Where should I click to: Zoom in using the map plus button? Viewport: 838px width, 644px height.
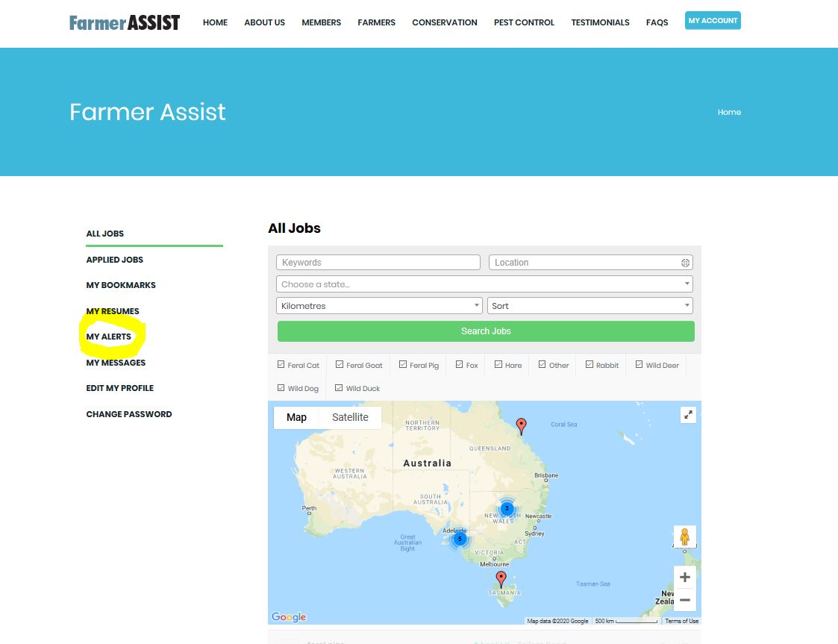(x=685, y=577)
